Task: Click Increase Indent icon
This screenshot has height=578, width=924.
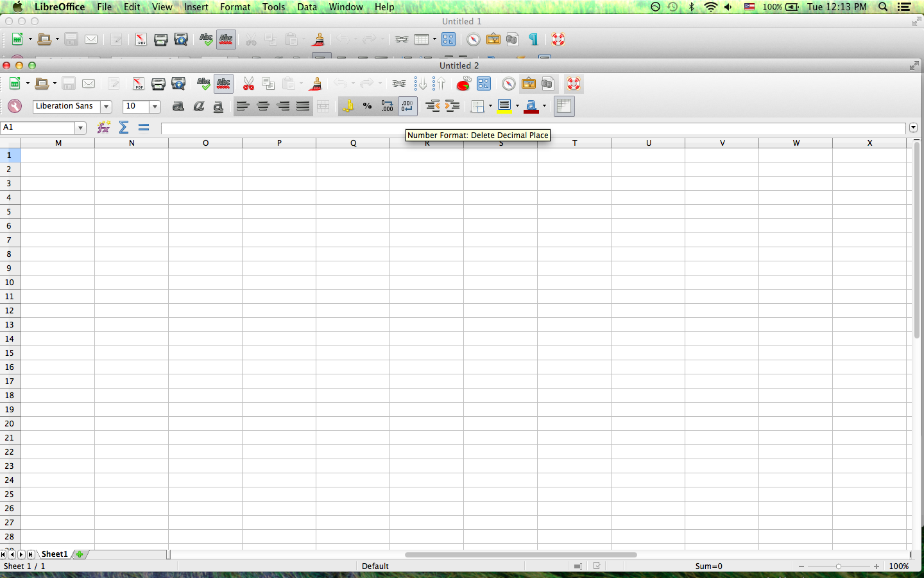Action: [x=452, y=107]
